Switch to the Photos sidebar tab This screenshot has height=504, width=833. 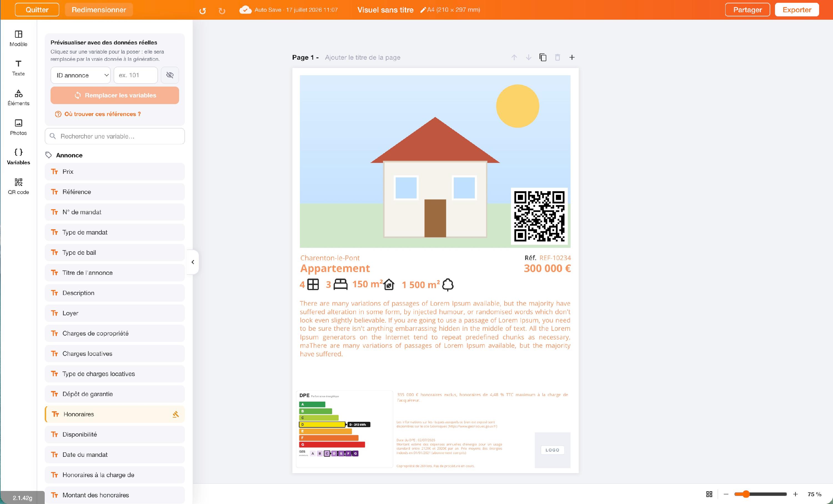click(18, 127)
